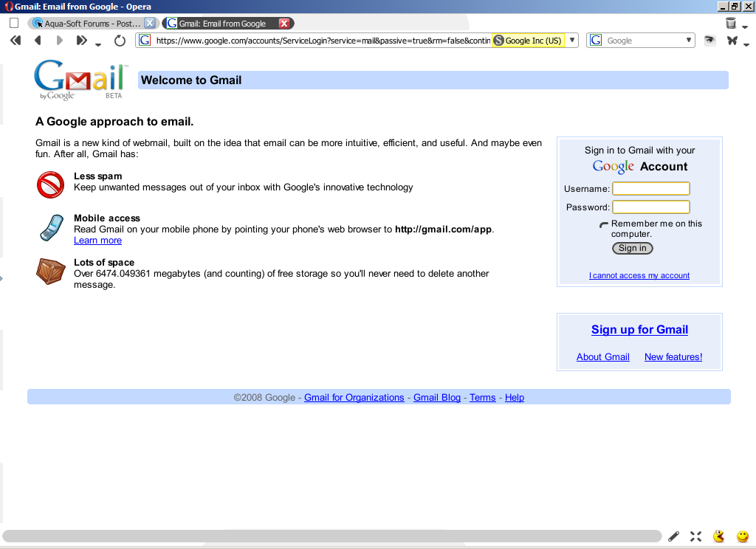
Task: Click the diagonal link icon in the status bar
Action: [673, 536]
